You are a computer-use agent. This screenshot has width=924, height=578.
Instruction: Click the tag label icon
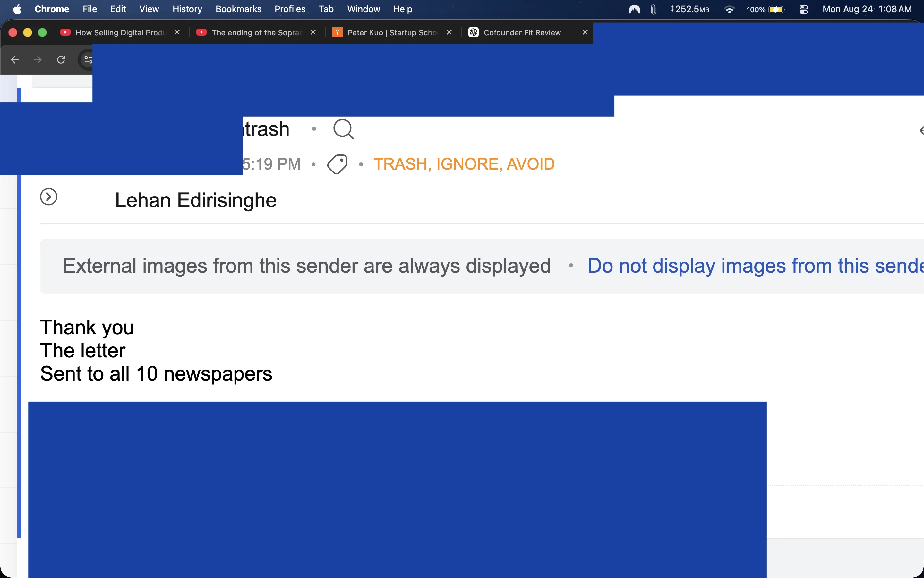(x=338, y=164)
